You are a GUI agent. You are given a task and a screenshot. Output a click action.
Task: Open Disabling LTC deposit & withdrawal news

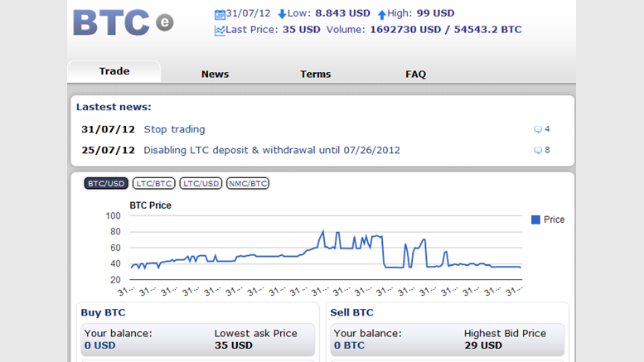(272, 150)
